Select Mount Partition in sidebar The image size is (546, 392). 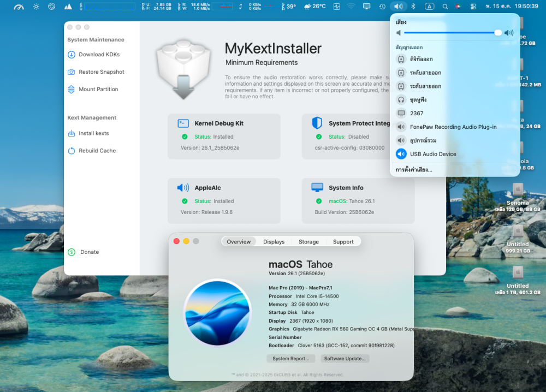point(93,89)
